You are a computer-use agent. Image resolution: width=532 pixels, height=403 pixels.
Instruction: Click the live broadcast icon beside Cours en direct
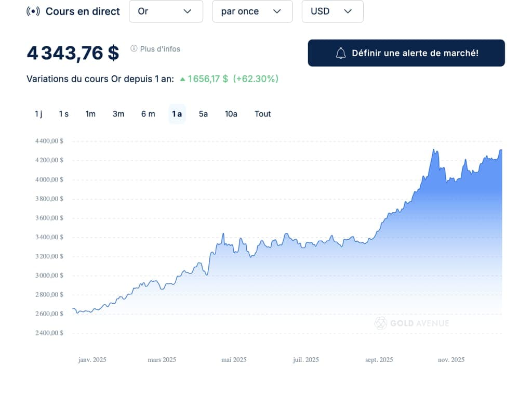(33, 11)
